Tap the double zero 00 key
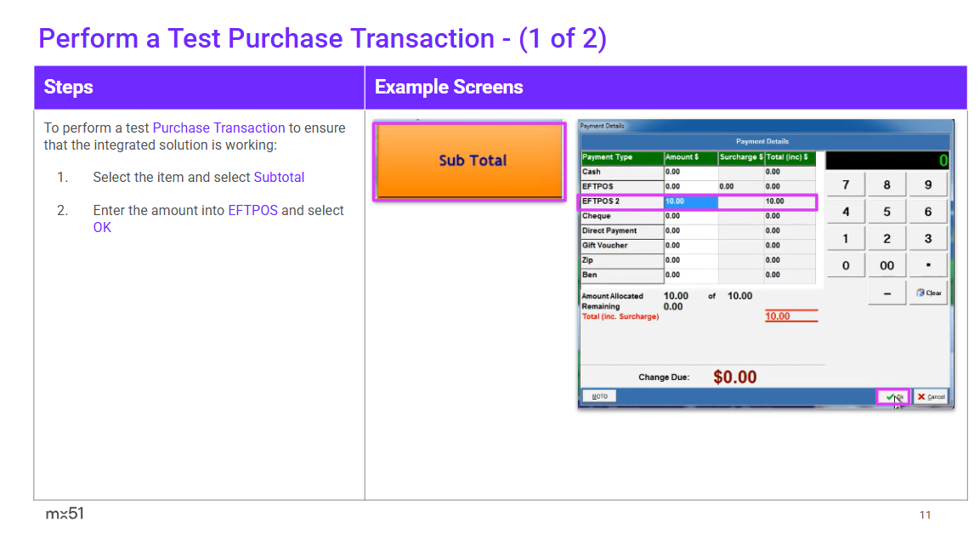This screenshot has height=545, width=980. coord(887,265)
